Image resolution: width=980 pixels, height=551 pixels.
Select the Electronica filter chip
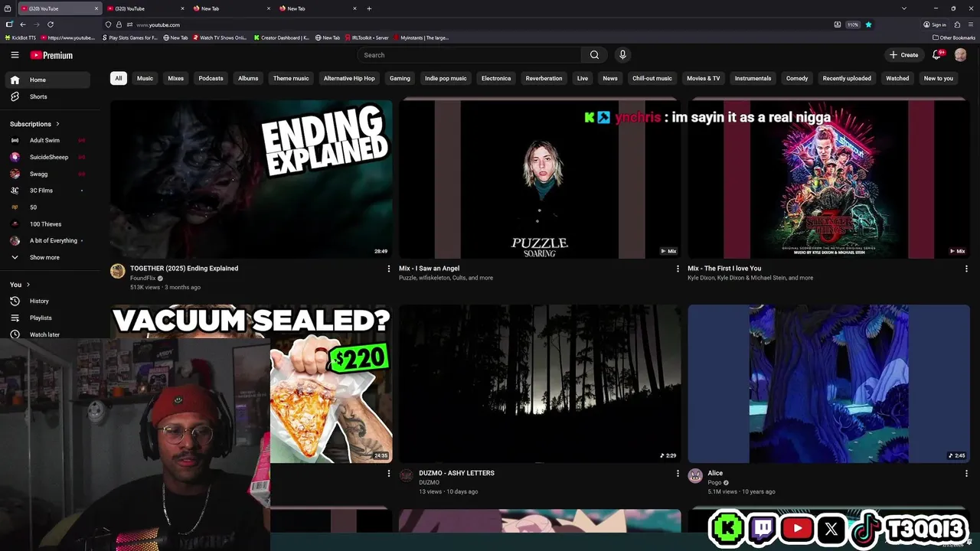coord(496,78)
